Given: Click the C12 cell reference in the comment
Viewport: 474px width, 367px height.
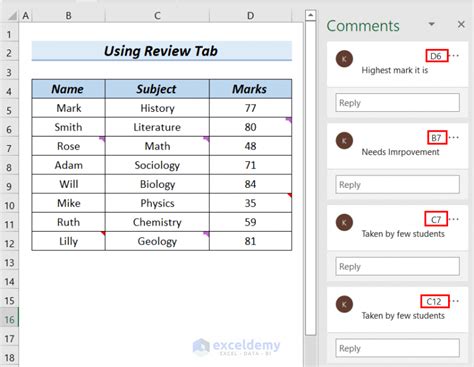Looking at the screenshot, I should pyautogui.click(x=435, y=301).
